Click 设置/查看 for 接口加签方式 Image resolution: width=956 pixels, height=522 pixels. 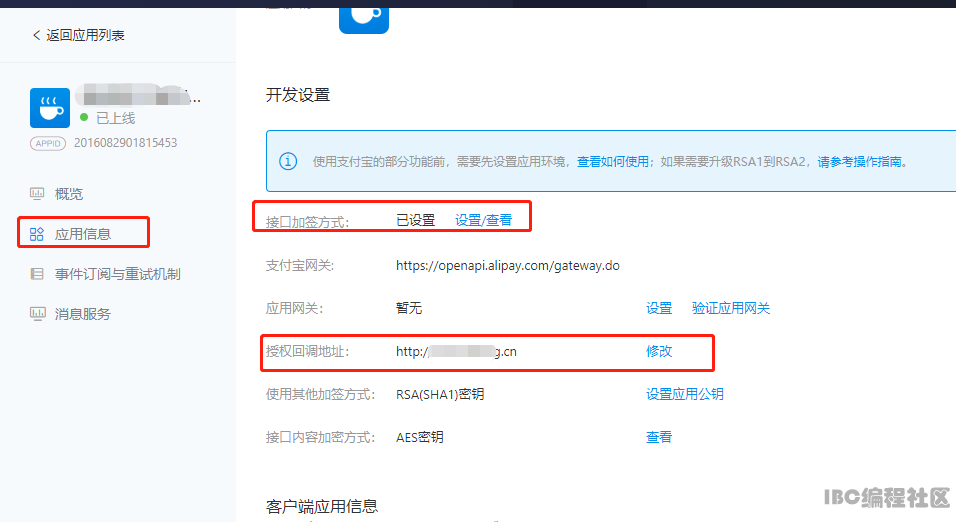point(483,220)
